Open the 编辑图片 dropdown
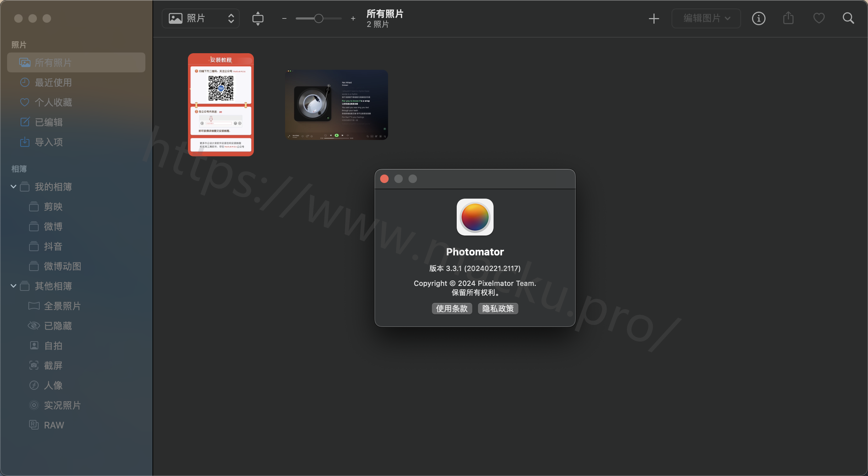The height and width of the screenshot is (476, 868). (x=706, y=18)
